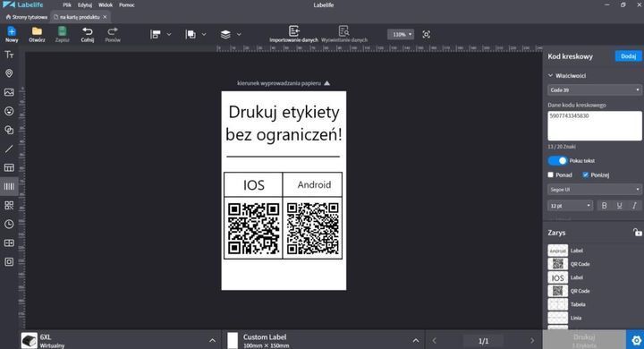This screenshot has height=349, width=644.
Task: Expand the arrange order options arrow
Action: coord(204,35)
